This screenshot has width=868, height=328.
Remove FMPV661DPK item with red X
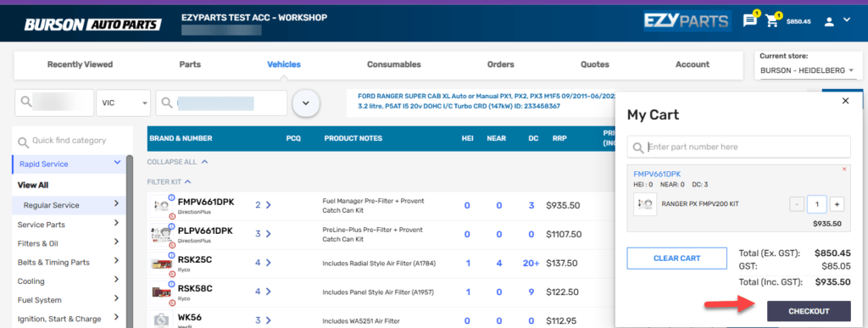[844, 170]
